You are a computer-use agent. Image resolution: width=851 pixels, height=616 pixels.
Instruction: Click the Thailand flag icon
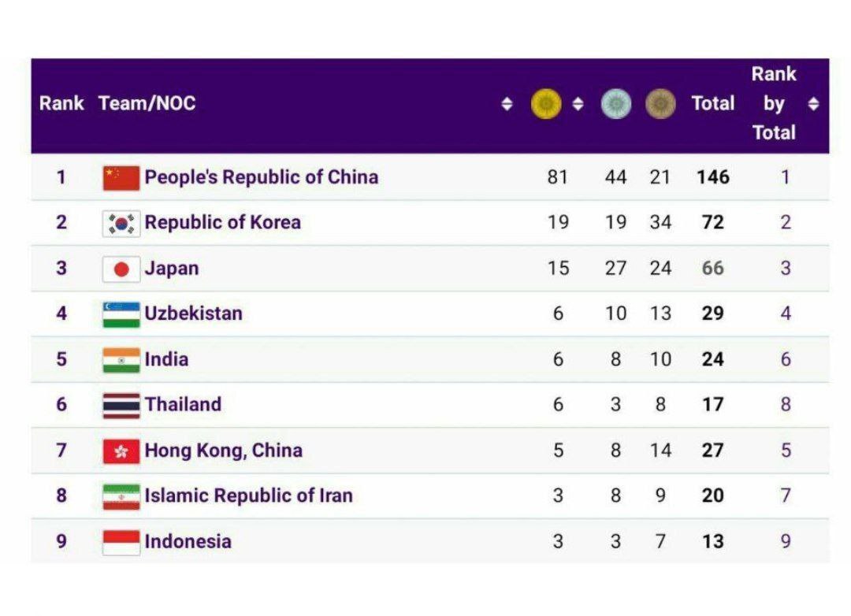pos(121,406)
